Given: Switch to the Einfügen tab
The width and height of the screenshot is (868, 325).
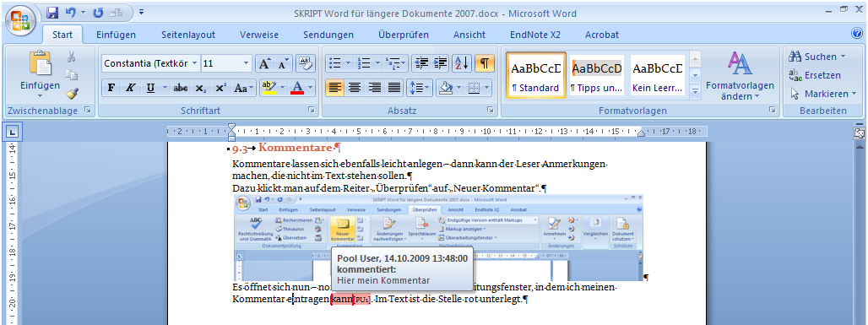Looking at the screenshot, I should tap(116, 35).
